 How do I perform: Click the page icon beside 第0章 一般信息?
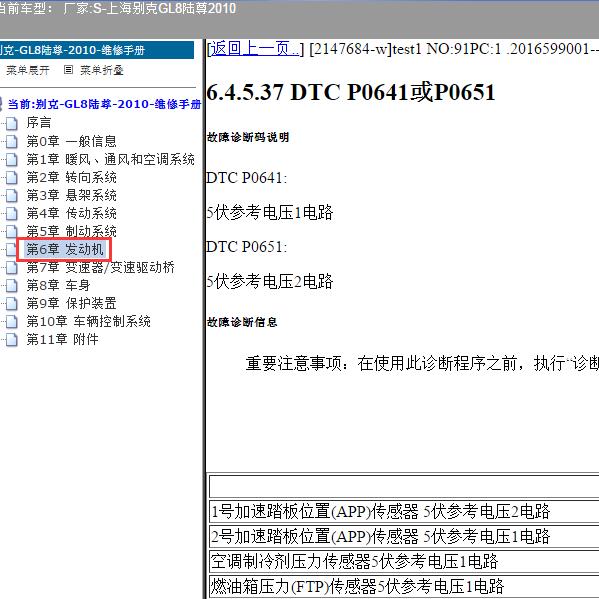pyautogui.click(x=12, y=141)
